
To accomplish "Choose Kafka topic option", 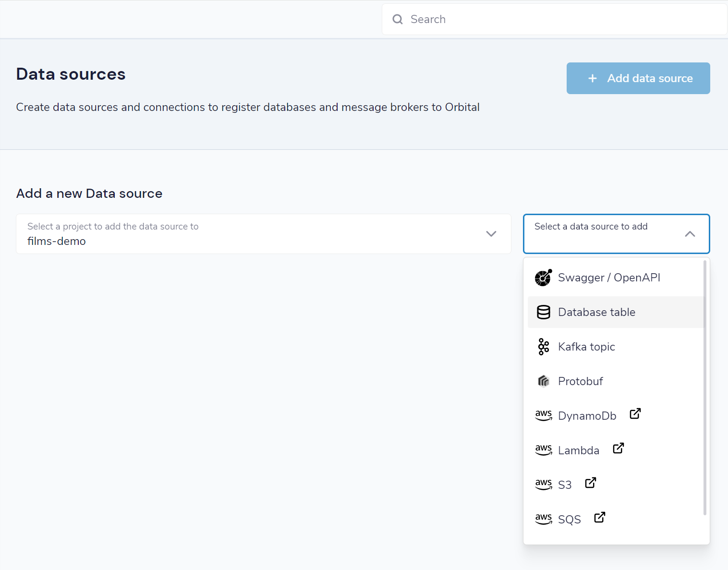I will pos(616,347).
